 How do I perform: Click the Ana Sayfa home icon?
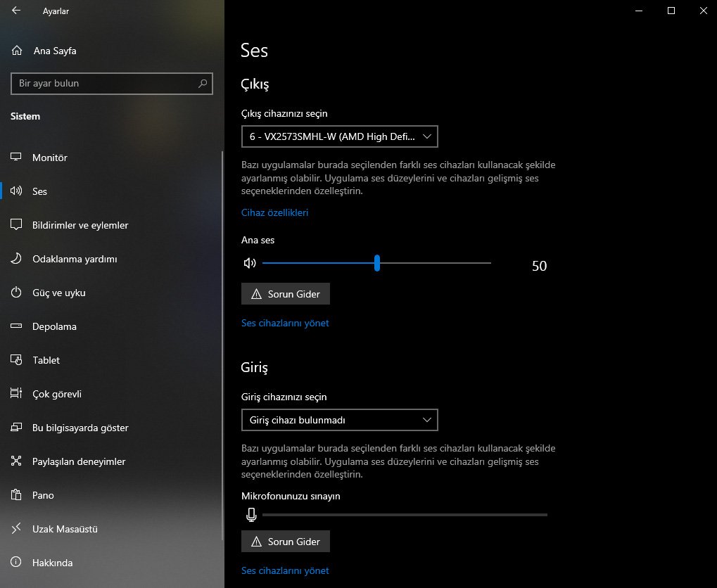pos(18,51)
